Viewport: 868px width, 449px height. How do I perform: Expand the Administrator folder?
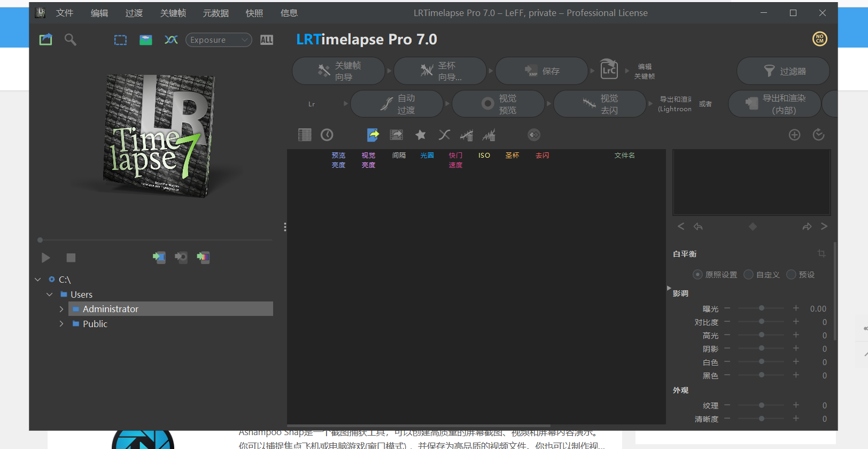(61, 309)
